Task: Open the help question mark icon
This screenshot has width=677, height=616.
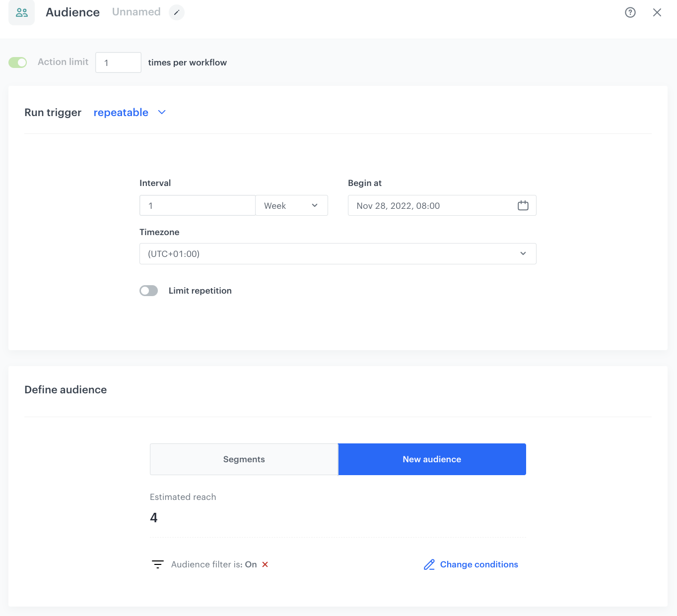Action: click(630, 12)
